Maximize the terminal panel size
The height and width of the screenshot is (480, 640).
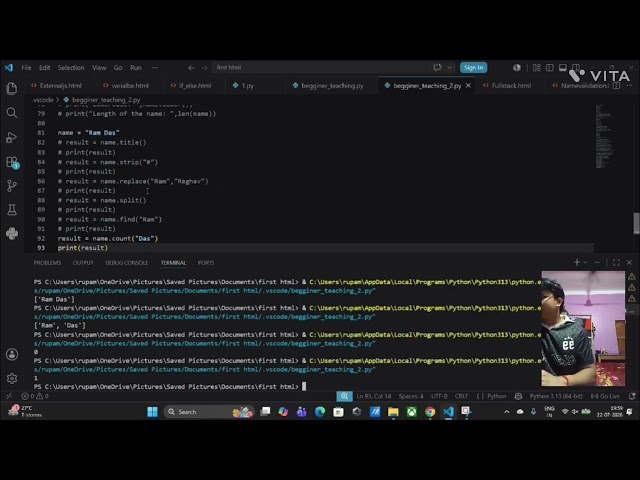616,262
